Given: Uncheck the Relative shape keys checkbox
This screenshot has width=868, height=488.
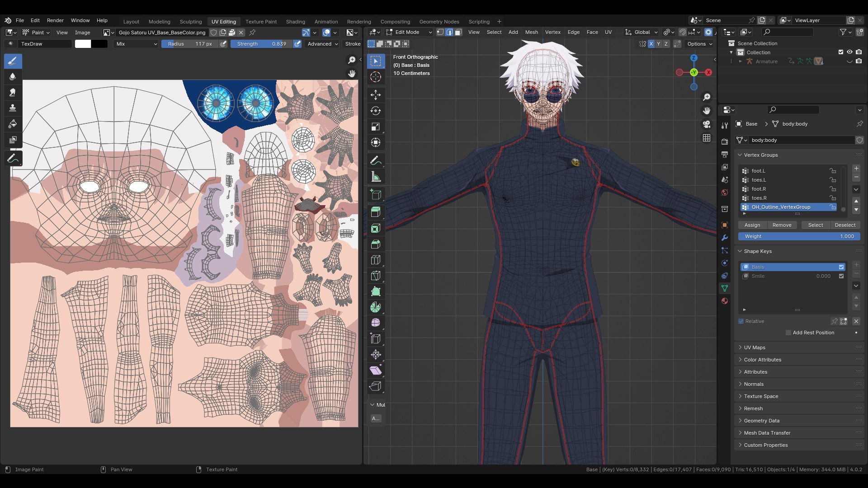Looking at the screenshot, I should [741, 321].
